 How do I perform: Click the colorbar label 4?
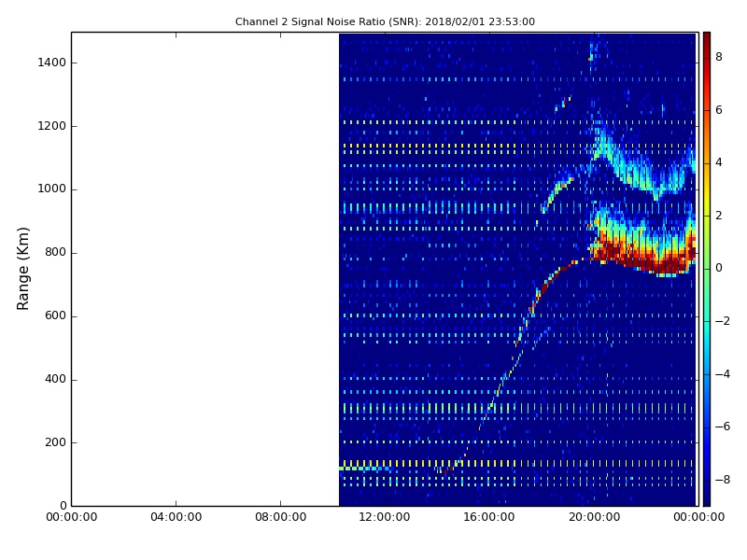pos(719,162)
